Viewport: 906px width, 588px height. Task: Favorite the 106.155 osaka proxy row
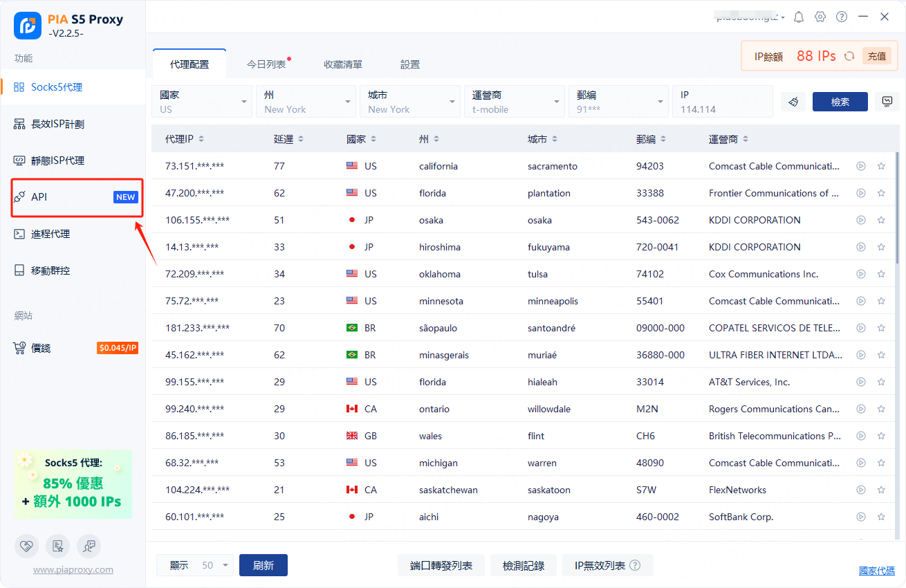pos(881,220)
